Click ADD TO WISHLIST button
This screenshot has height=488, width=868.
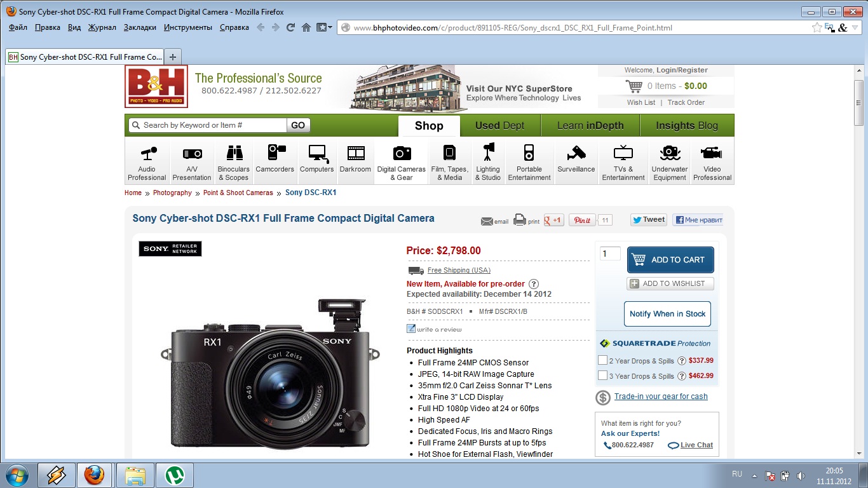tap(670, 283)
